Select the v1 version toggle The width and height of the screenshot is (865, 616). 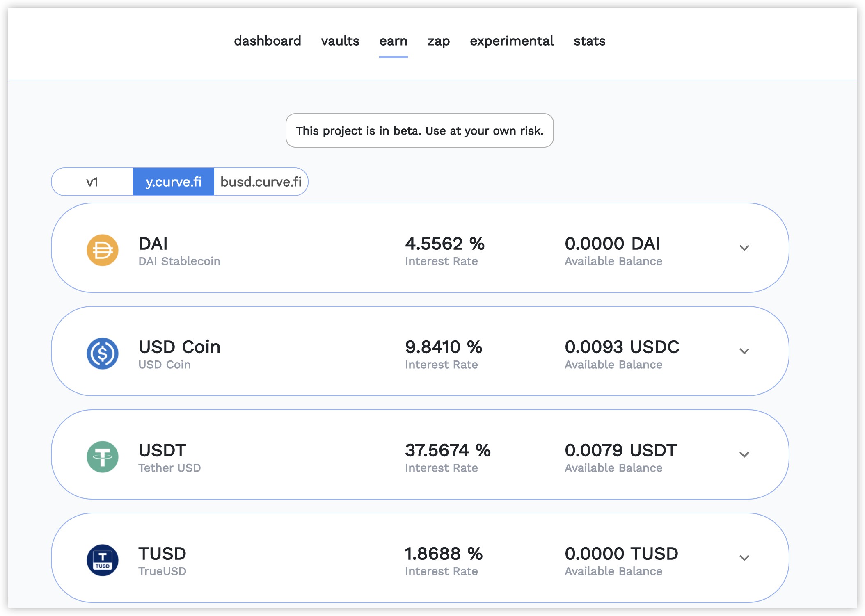point(92,182)
